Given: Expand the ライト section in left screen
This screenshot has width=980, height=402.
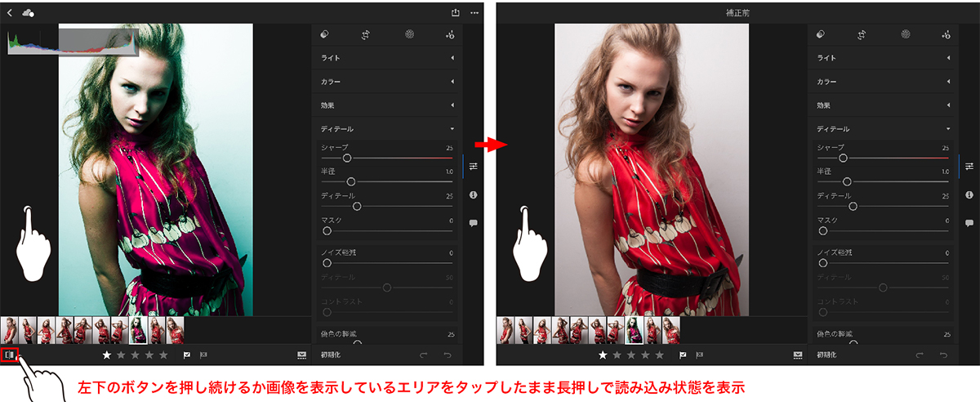Looking at the screenshot, I should click(387, 58).
